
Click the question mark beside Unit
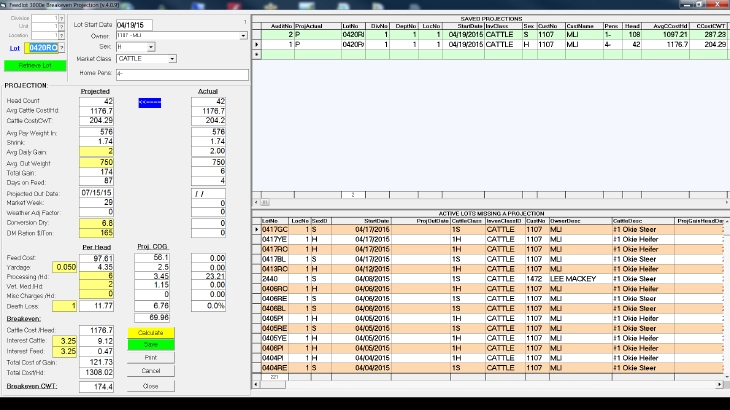[x=59, y=26]
